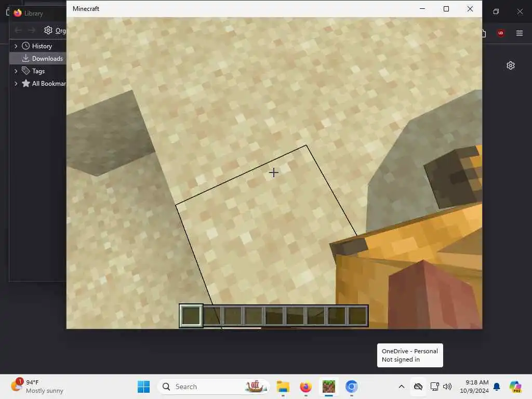Open File Explorer from the taskbar
The image size is (532, 399).
(x=283, y=387)
